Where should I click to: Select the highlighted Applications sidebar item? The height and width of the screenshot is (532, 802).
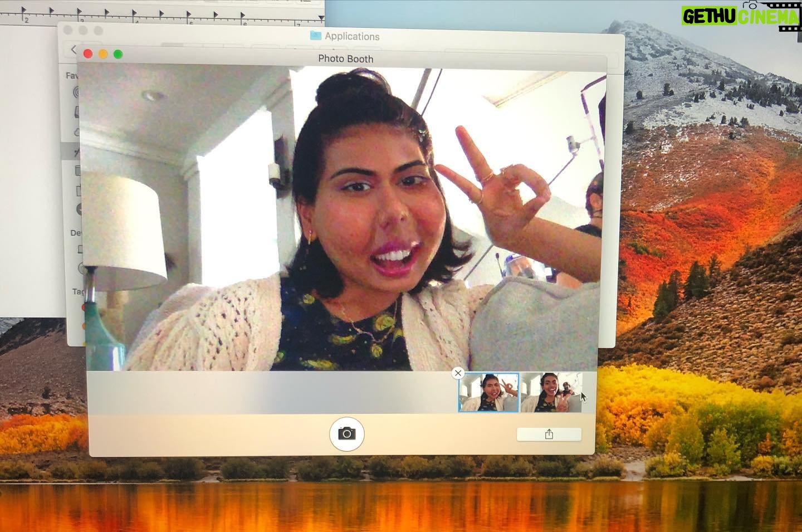coord(73,151)
